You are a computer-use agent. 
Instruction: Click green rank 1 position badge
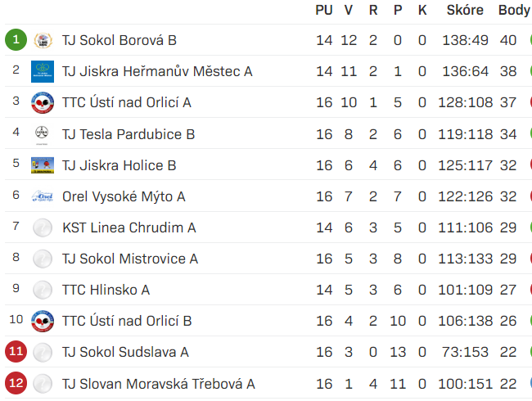16,40
